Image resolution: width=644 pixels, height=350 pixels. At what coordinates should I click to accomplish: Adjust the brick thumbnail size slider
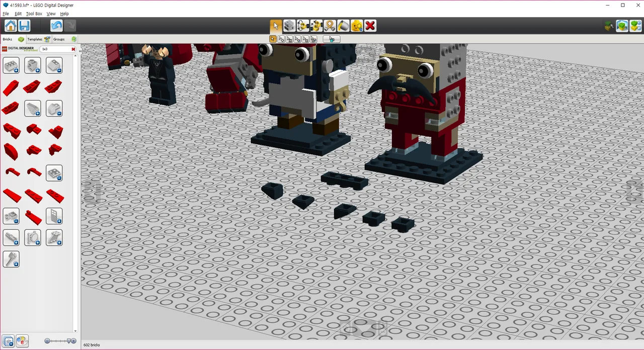pyautogui.click(x=60, y=341)
